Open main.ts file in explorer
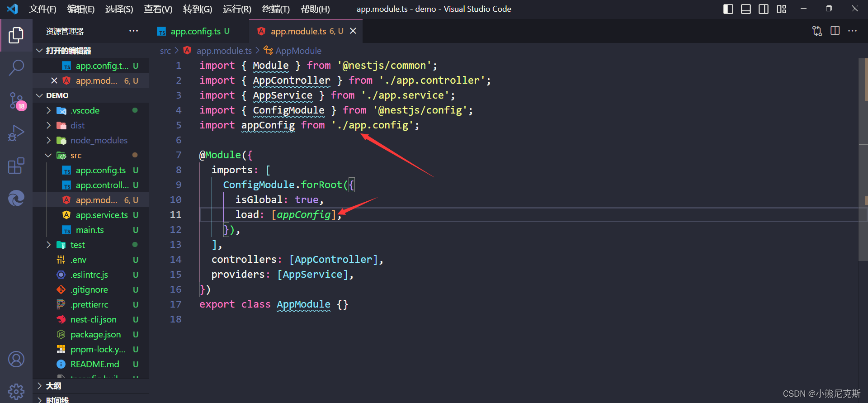 tap(91, 230)
